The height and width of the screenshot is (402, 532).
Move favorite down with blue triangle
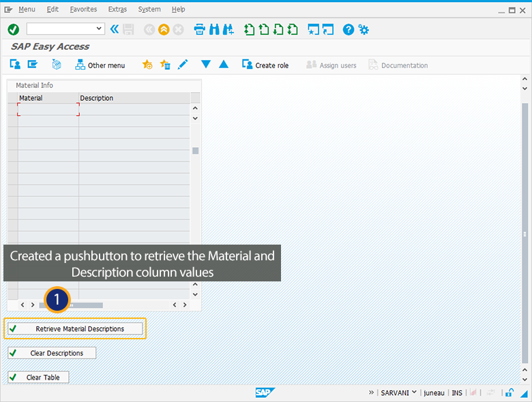205,64
